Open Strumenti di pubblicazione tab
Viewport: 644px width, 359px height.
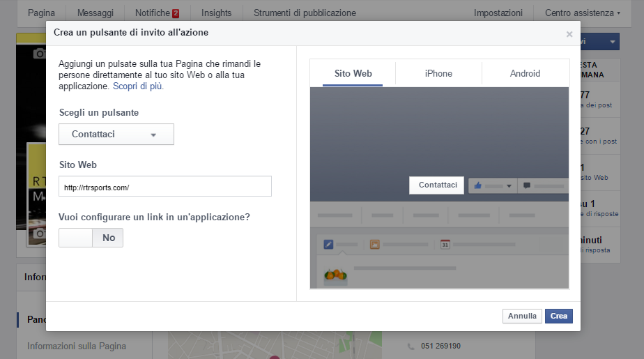coord(305,13)
